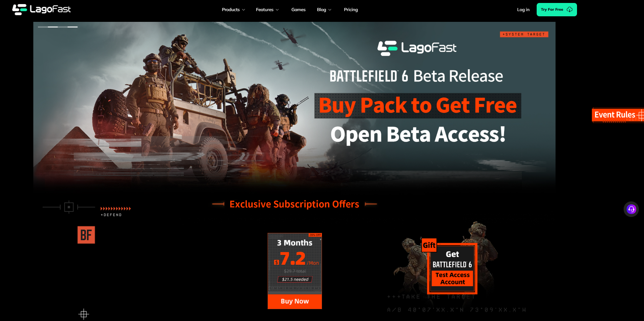Expand the Blog dropdown menu
This screenshot has width=644, height=321.
[x=324, y=10]
